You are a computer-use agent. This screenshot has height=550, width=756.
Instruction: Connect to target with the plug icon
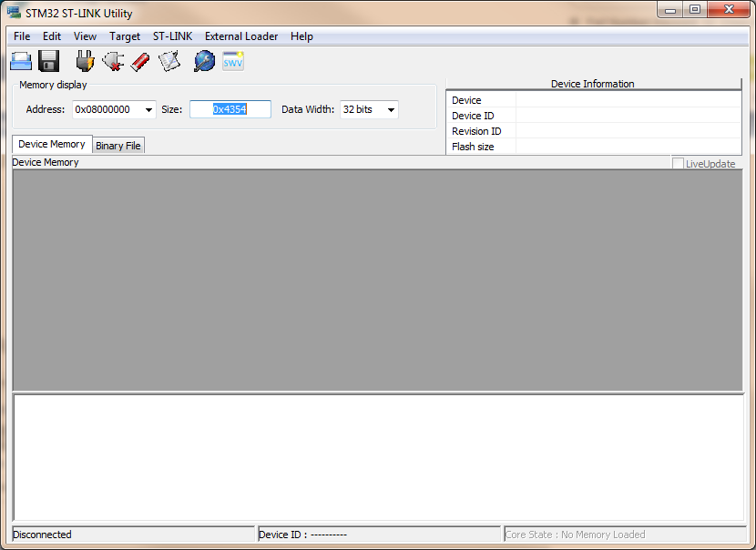(x=85, y=61)
